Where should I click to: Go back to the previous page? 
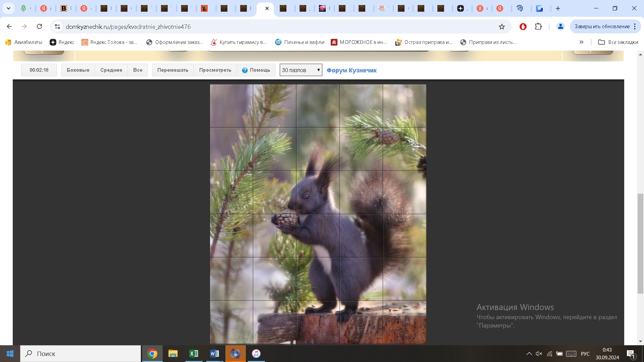click(9, 26)
